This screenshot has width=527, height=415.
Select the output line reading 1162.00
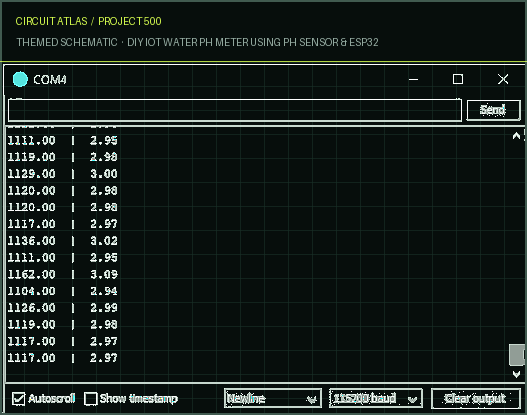click(x=63, y=274)
